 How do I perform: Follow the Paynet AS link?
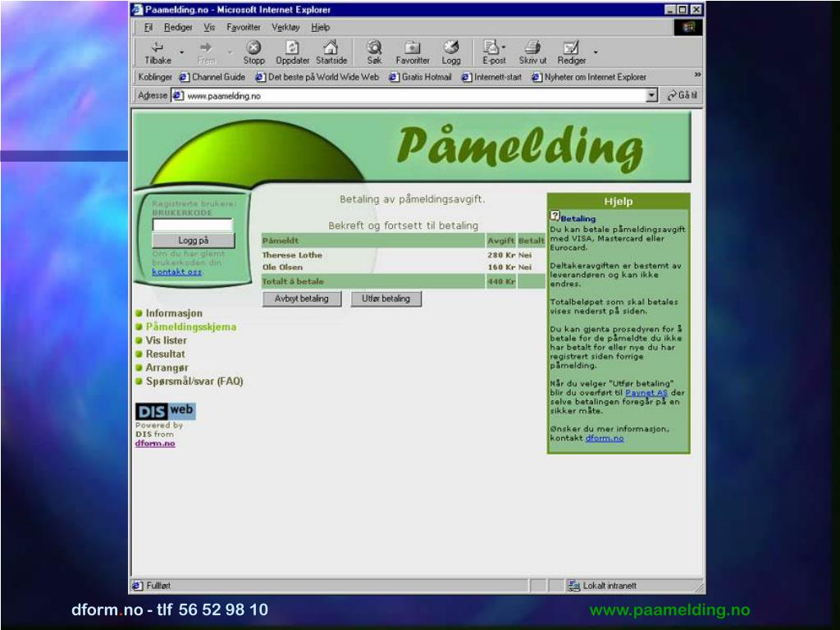pyautogui.click(x=646, y=393)
